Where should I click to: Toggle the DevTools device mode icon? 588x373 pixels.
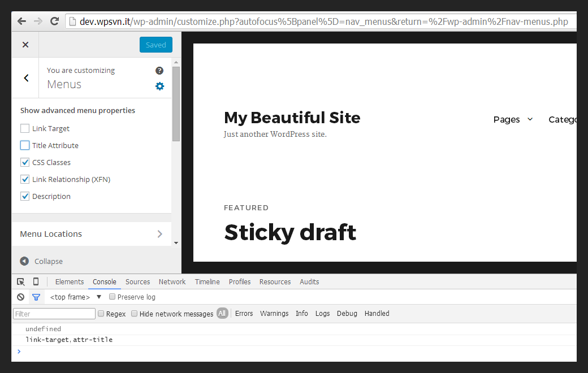tap(36, 281)
